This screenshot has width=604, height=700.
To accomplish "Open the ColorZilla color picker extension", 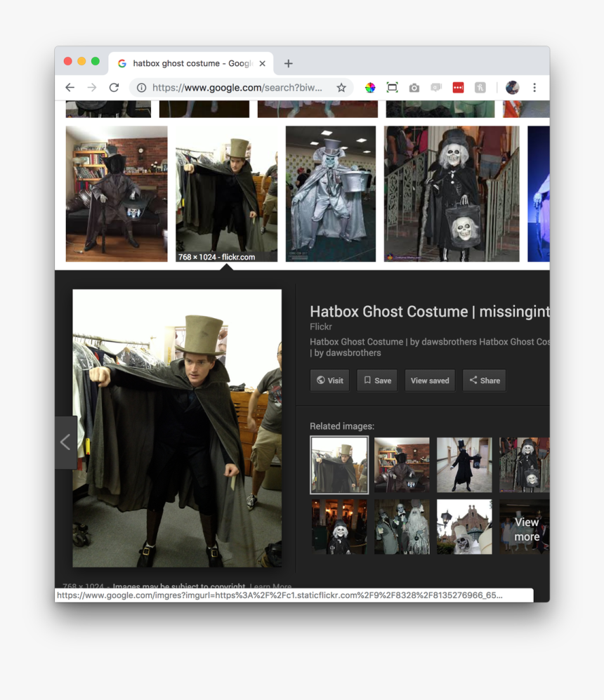I will coord(370,88).
